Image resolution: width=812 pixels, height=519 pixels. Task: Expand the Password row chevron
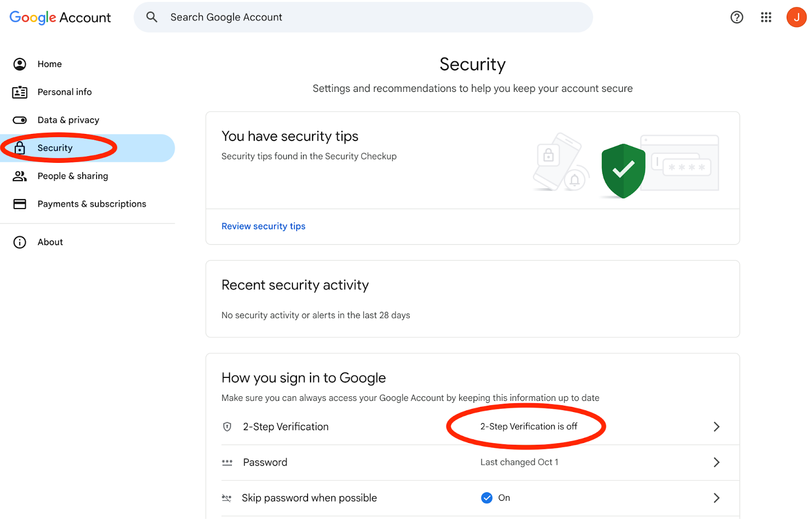717,462
